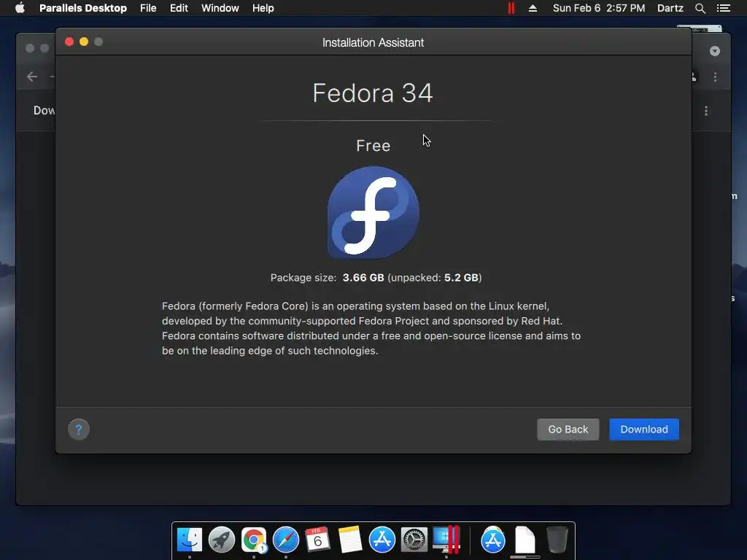
Task: Open the Edit menu
Action: (179, 8)
